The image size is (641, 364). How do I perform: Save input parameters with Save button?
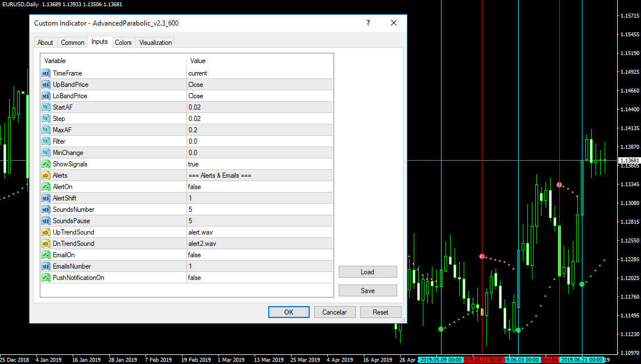click(368, 291)
